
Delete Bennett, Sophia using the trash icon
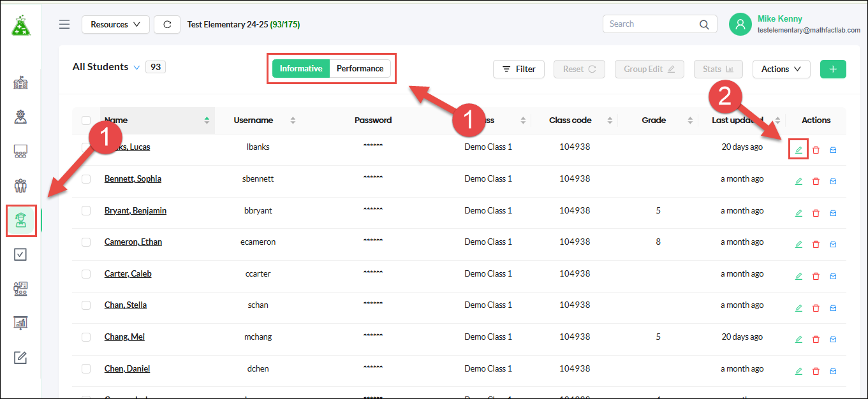click(816, 181)
